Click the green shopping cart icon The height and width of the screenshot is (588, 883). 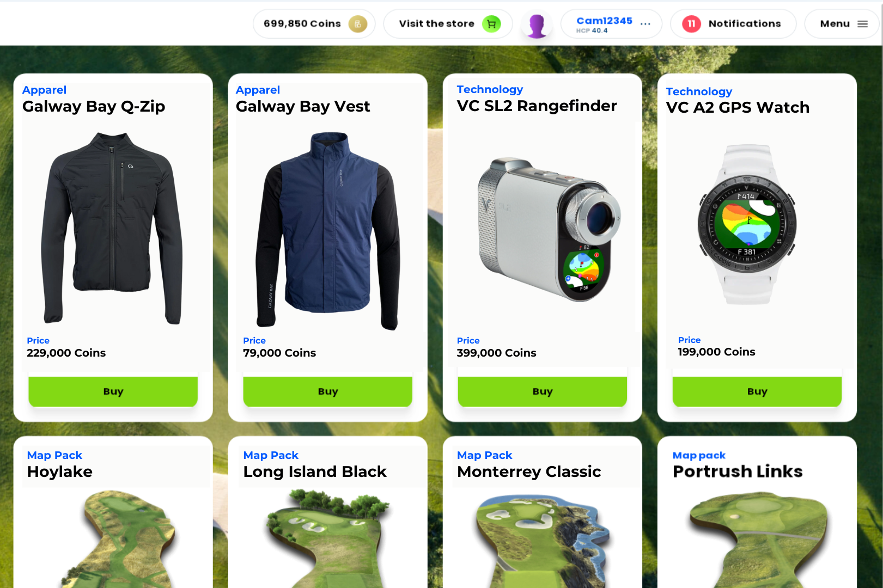(491, 24)
